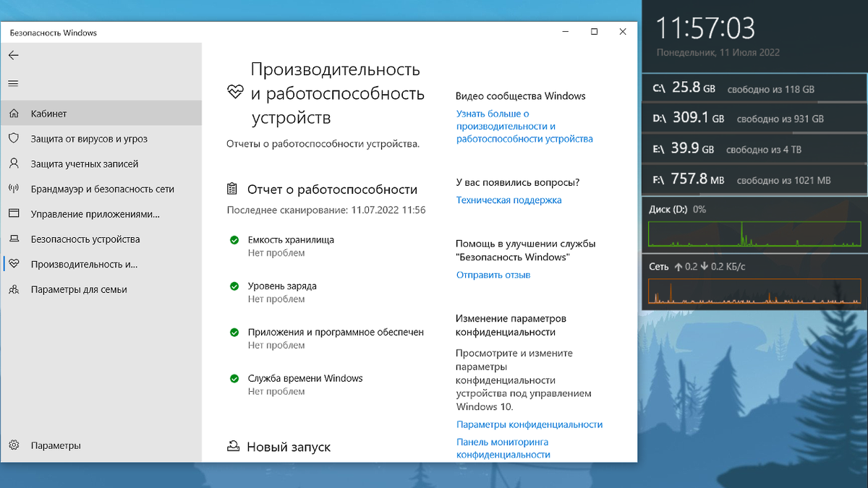Click green check icon for Служба времени Windows
The height and width of the screenshot is (488, 868).
coord(234,378)
